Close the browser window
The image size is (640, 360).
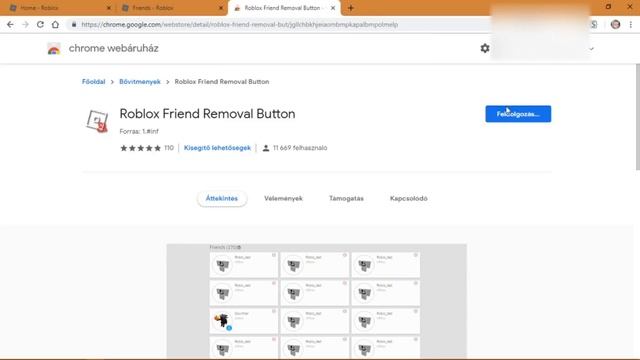pos(630,7)
